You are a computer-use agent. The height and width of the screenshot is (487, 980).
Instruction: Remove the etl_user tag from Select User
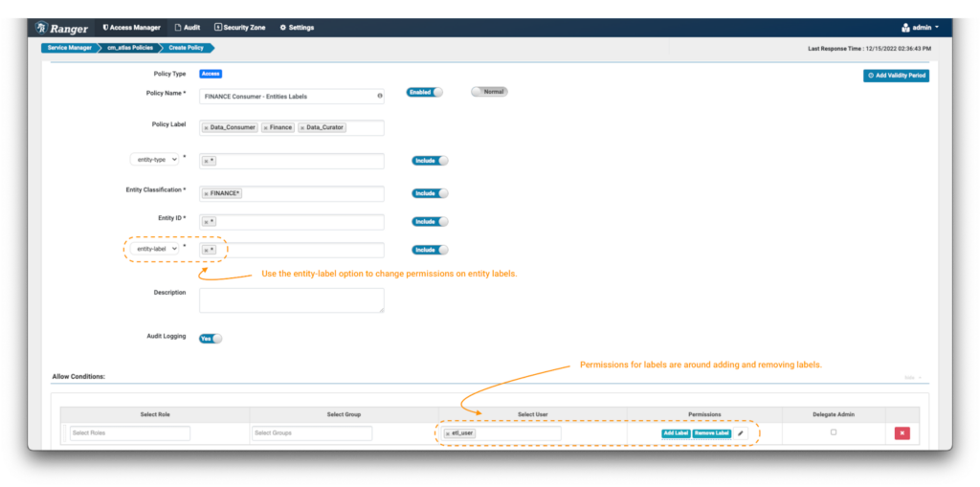(x=447, y=433)
